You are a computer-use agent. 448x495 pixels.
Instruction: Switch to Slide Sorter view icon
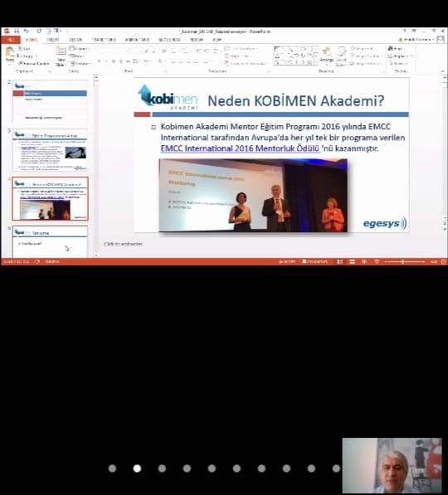click(353, 262)
